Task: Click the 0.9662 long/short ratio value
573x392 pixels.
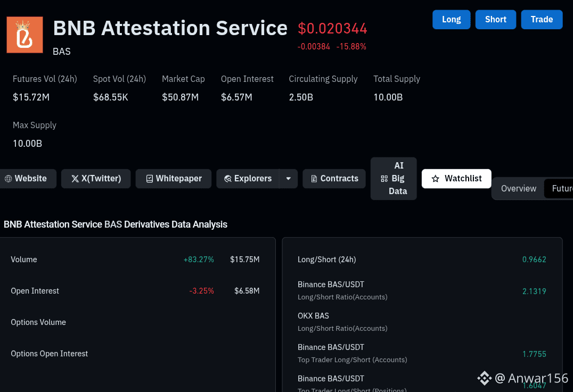Action: (534, 260)
